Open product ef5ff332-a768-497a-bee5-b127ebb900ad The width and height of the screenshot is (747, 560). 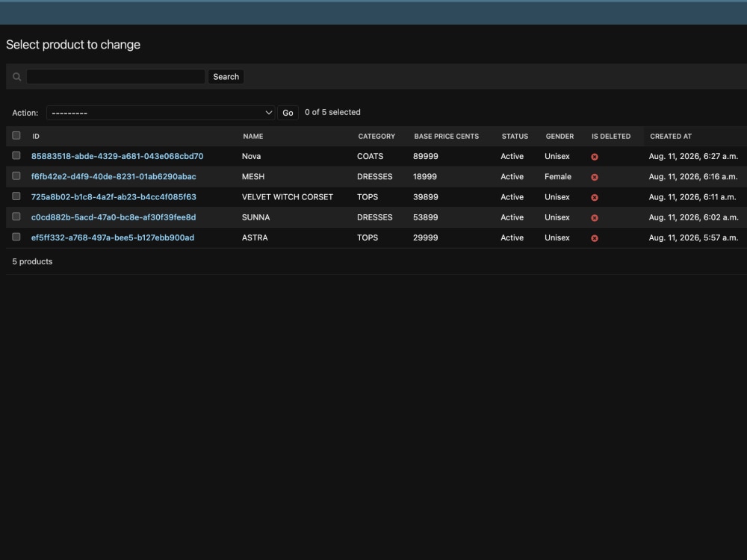tap(113, 237)
